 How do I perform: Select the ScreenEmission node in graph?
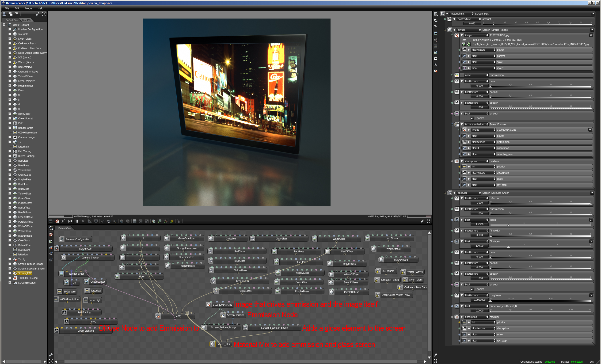(235, 315)
